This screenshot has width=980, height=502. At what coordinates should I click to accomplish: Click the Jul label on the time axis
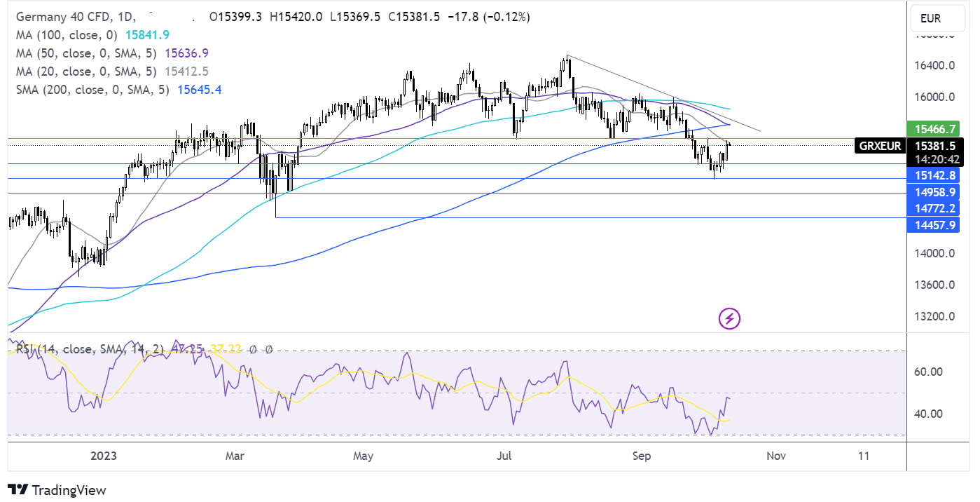pyautogui.click(x=504, y=456)
